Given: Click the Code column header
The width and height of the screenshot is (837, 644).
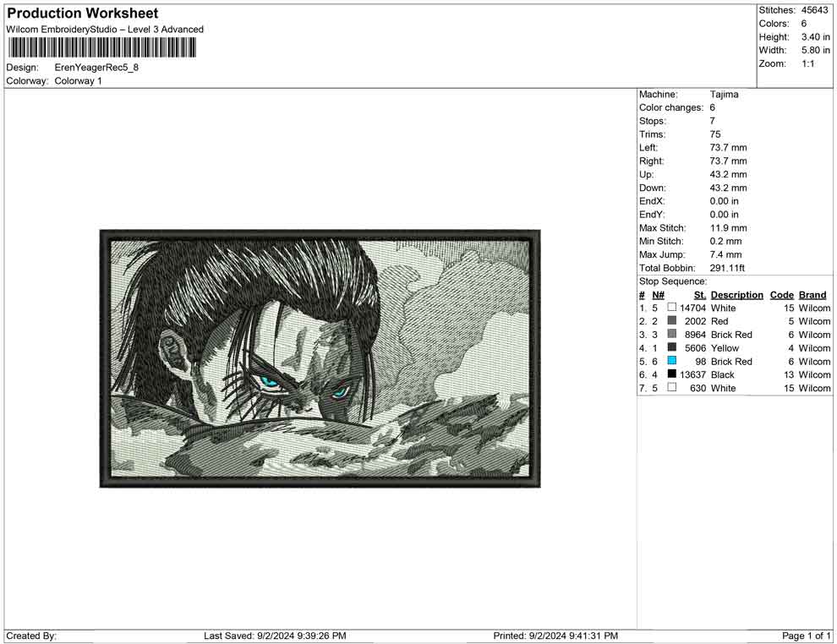Looking at the screenshot, I should pyautogui.click(x=782, y=294).
